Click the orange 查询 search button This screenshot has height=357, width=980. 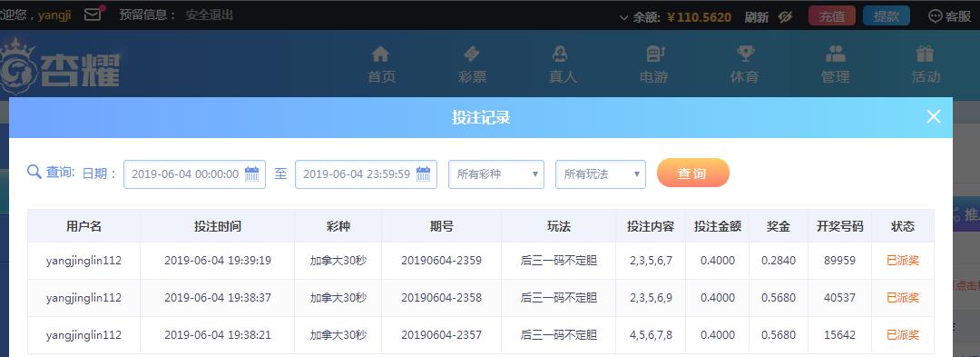coord(693,174)
